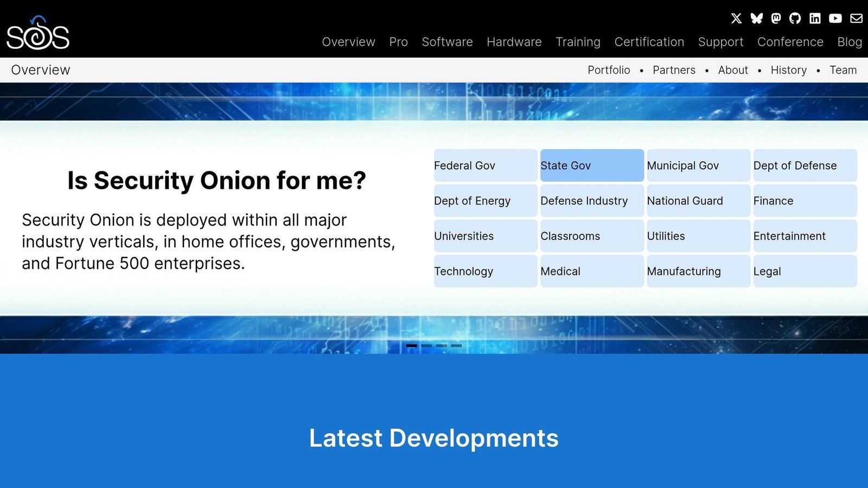Open the GitHub icon in header
Image resolution: width=868 pixels, height=488 pixels.
(795, 18)
